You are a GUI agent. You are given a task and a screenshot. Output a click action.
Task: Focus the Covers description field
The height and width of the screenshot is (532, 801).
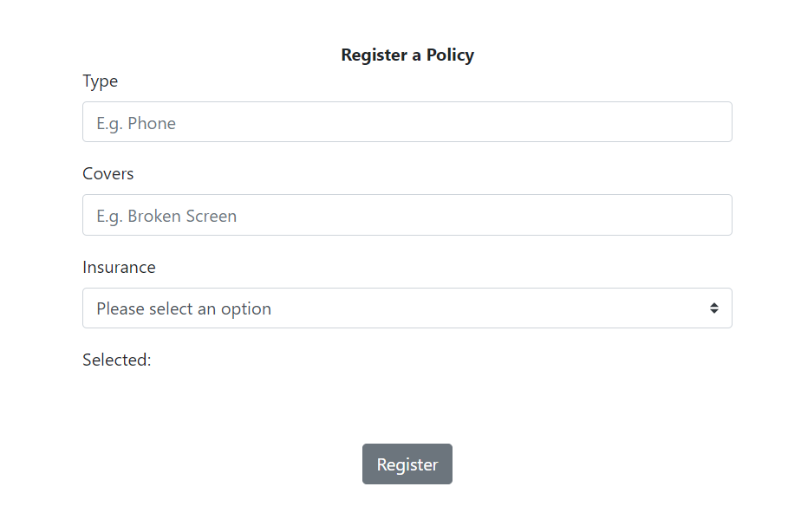(x=407, y=215)
